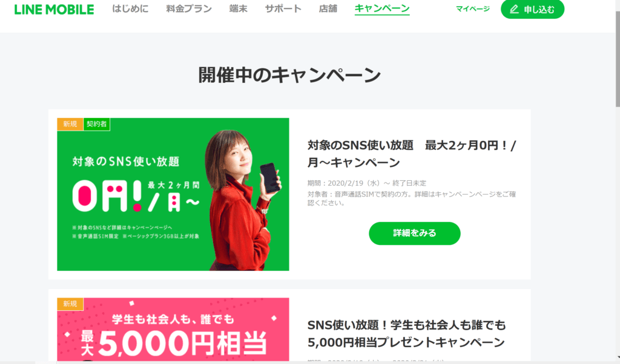The width and height of the screenshot is (620, 364).
Task: Open the サポート section
Action: coord(283,8)
